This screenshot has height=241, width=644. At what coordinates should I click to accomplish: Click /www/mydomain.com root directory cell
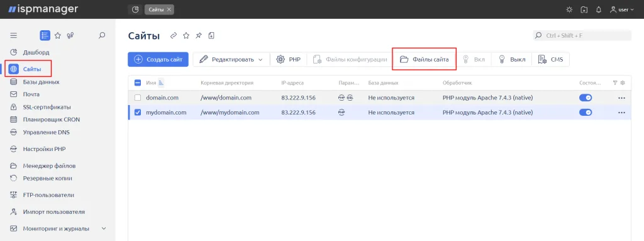[230, 112]
